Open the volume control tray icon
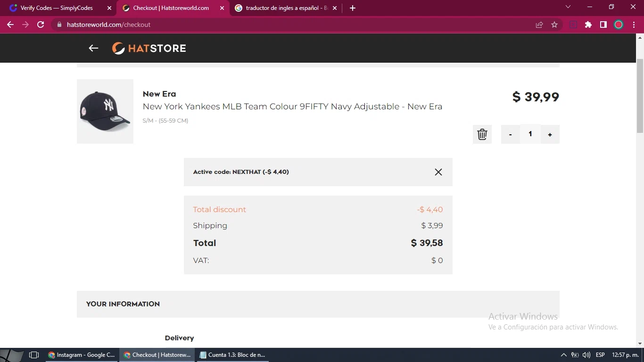Screen dimensions: 644x362 point(586,355)
